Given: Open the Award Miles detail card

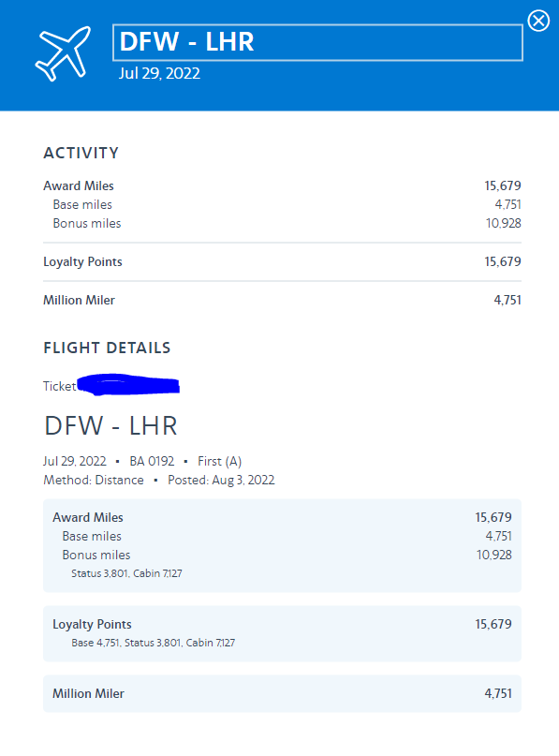Looking at the screenshot, I should (282, 545).
